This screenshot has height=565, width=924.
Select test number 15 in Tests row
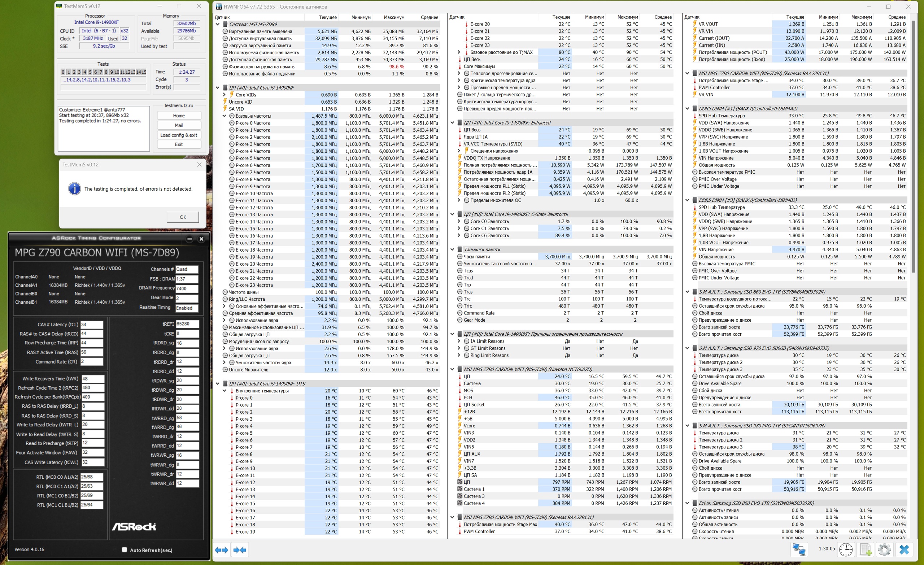[x=144, y=72]
